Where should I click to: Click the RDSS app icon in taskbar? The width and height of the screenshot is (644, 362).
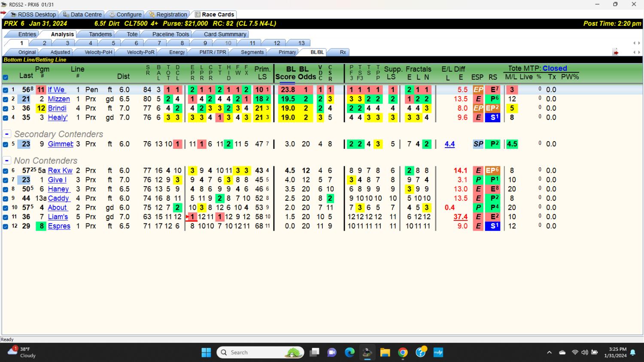(x=367, y=353)
